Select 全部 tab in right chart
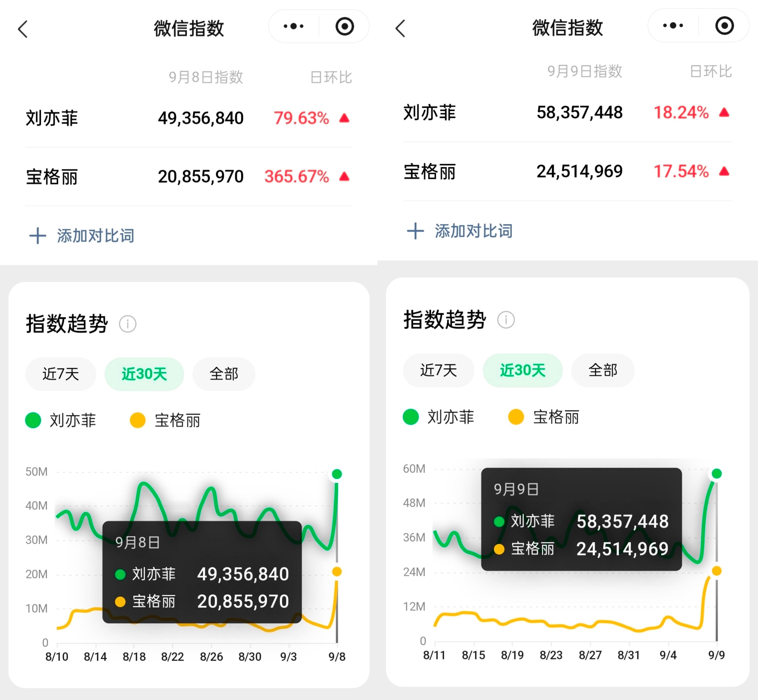This screenshot has height=700, width=758. click(603, 370)
